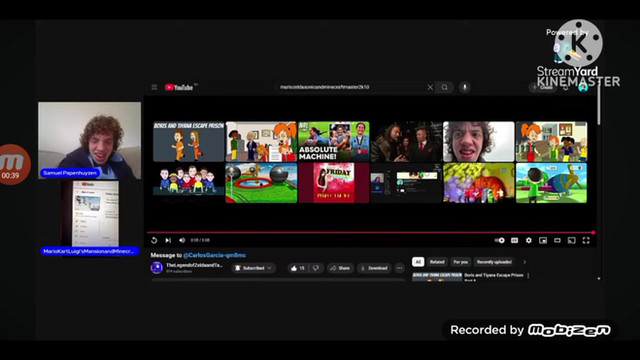Open the Mii swordplay game thumbnail
Screen dimensions: 640x360
pyautogui.click(x=551, y=183)
